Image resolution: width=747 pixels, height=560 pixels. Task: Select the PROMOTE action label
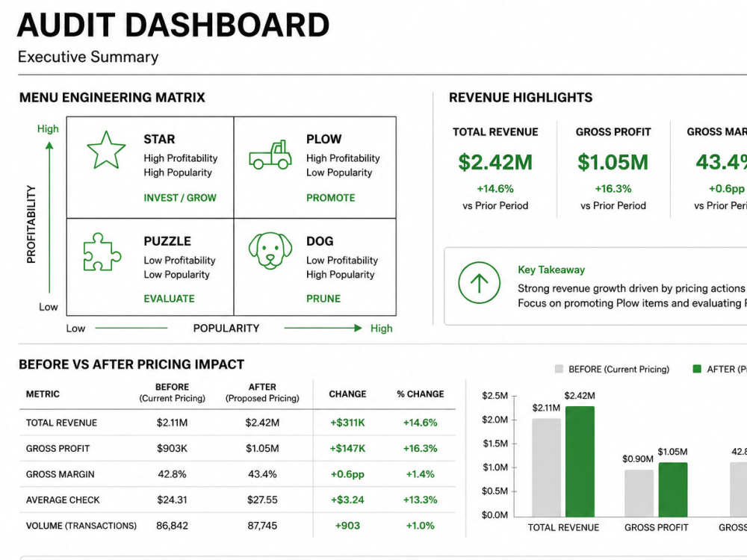[331, 198]
